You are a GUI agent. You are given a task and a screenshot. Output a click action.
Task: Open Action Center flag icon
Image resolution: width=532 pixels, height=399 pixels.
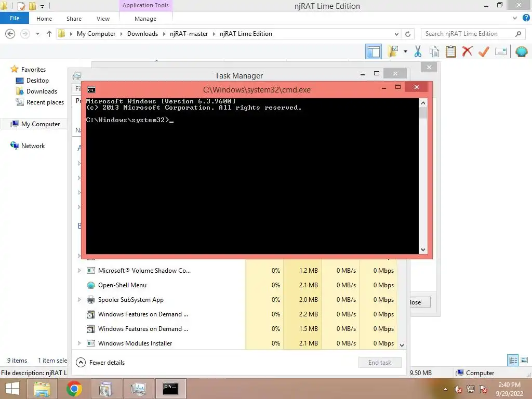click(483, 389)
